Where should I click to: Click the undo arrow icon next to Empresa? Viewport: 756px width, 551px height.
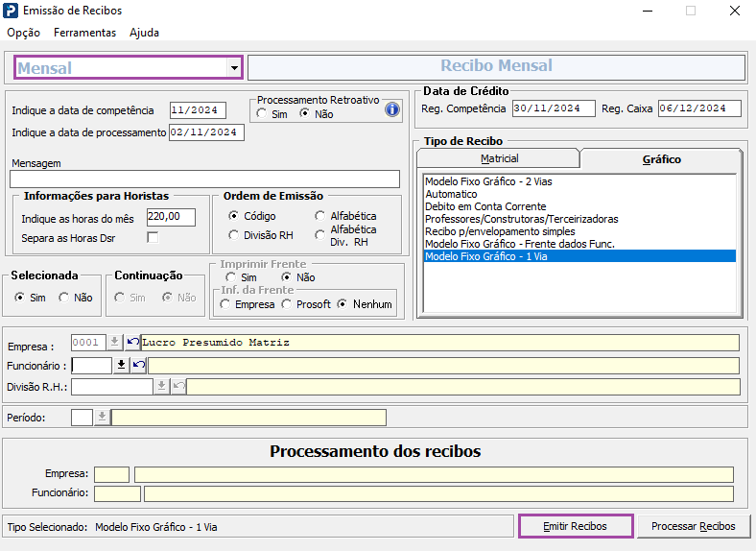click(x=132, y=342)
